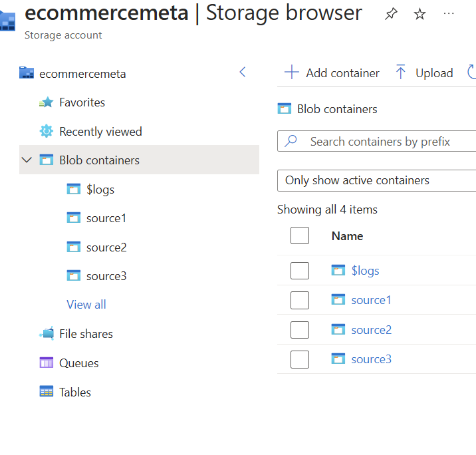Click the Tables icon
This screenshot has height=455, width=476.
pos(46,392)
